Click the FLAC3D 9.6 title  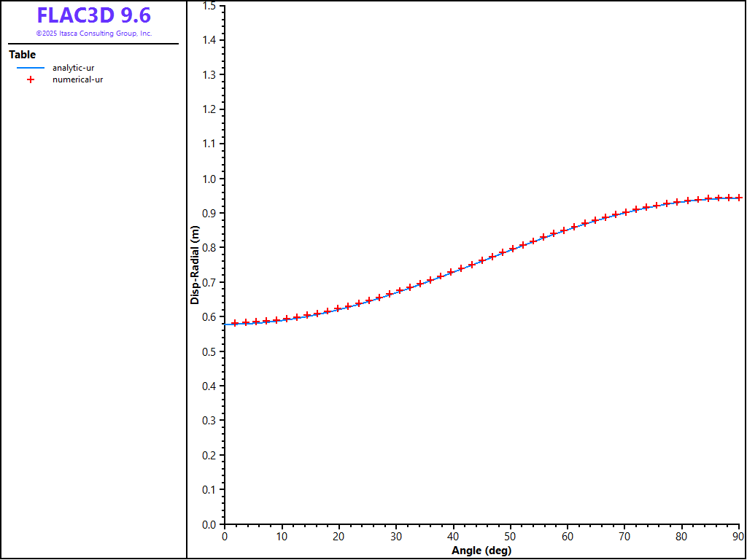tap(93, 15)
